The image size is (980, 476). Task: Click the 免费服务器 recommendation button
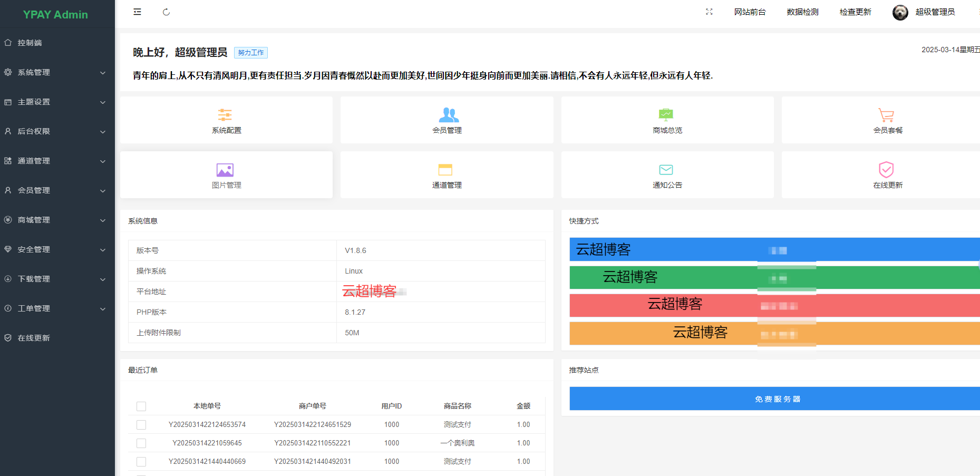coord(777,399)
